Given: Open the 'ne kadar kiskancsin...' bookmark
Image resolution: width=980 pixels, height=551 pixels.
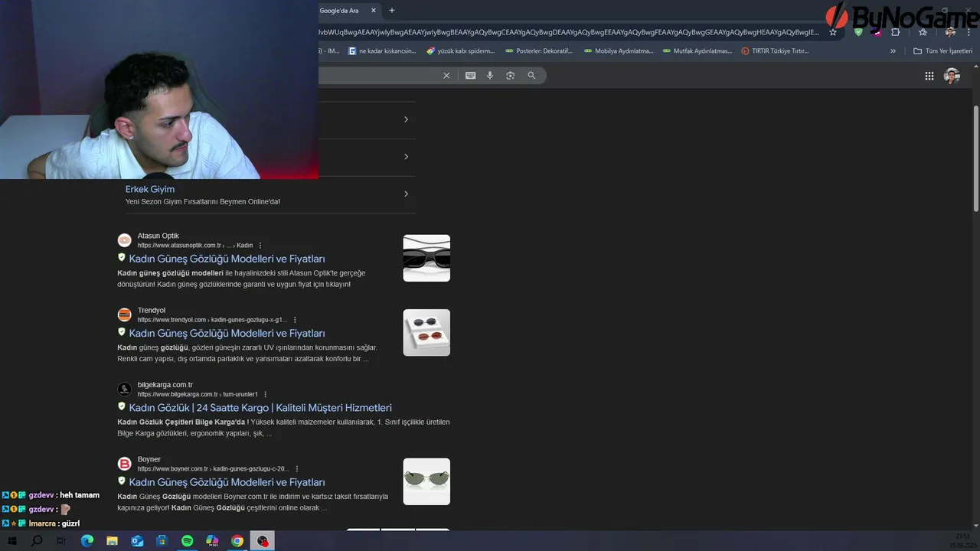Looking at the screenshot, I should 382,51.
